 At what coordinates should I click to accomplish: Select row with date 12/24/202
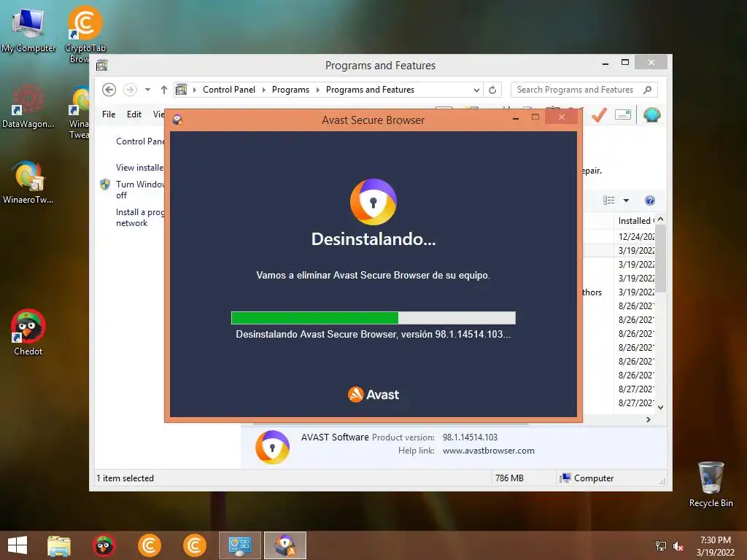click(619, 237)
